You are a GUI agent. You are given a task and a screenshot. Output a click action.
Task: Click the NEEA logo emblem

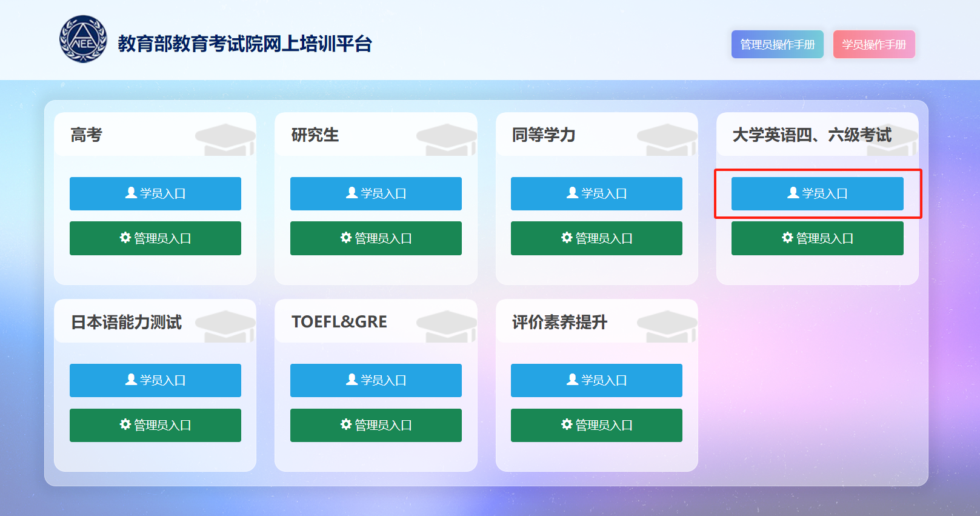pyautogui.click(x=83, y=39)
